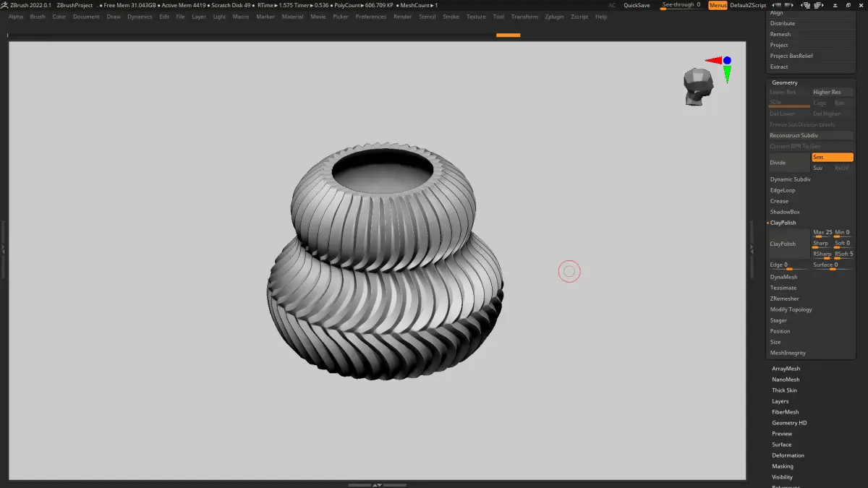868x488 pixels.
Task: Click the AC indicator in title bar
Action: coord(612,5)
